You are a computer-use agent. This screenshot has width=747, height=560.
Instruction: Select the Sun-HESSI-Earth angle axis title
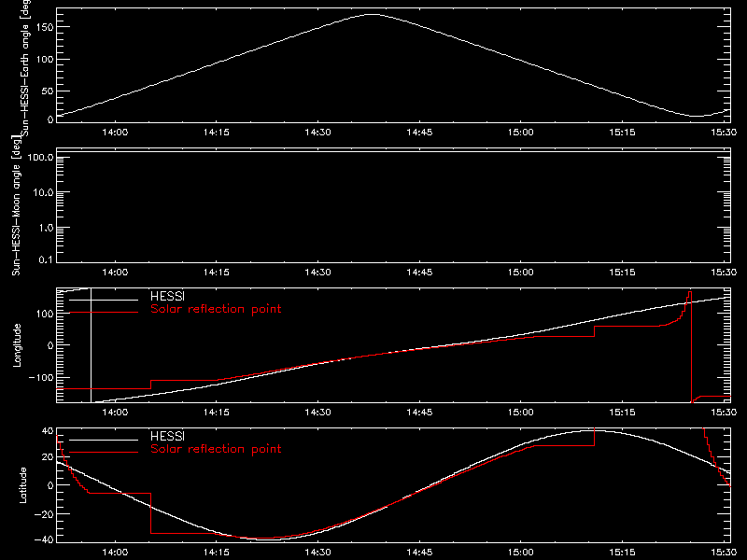pyautogui.click(x=25, y=66)
